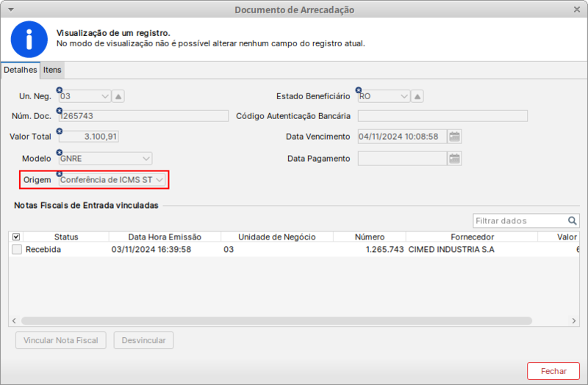Click calendar icon next to Data Vencimento
Screen dimensions: 588x385
point(454,136)
